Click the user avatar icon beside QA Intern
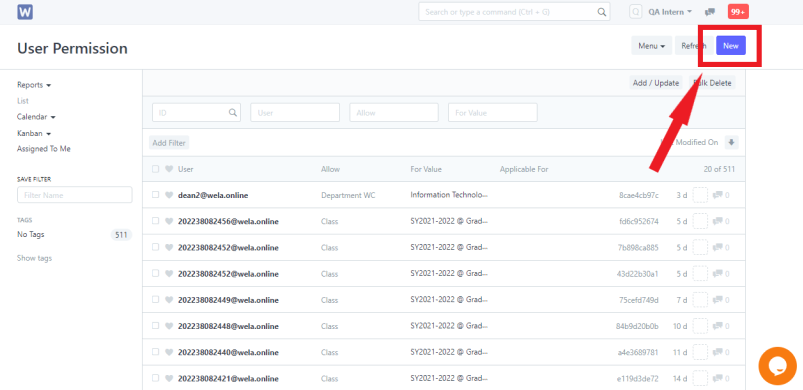The height and width of the screenshot is (390, 803). point(636,12)
